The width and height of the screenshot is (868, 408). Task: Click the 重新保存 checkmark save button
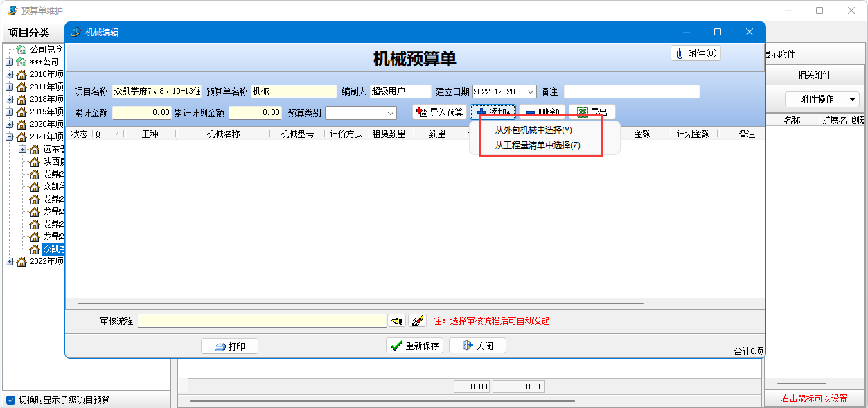tap(414, 346)
